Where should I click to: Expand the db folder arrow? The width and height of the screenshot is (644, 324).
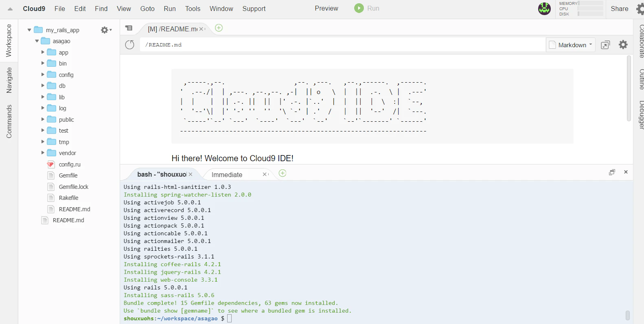tap(43, 85)
